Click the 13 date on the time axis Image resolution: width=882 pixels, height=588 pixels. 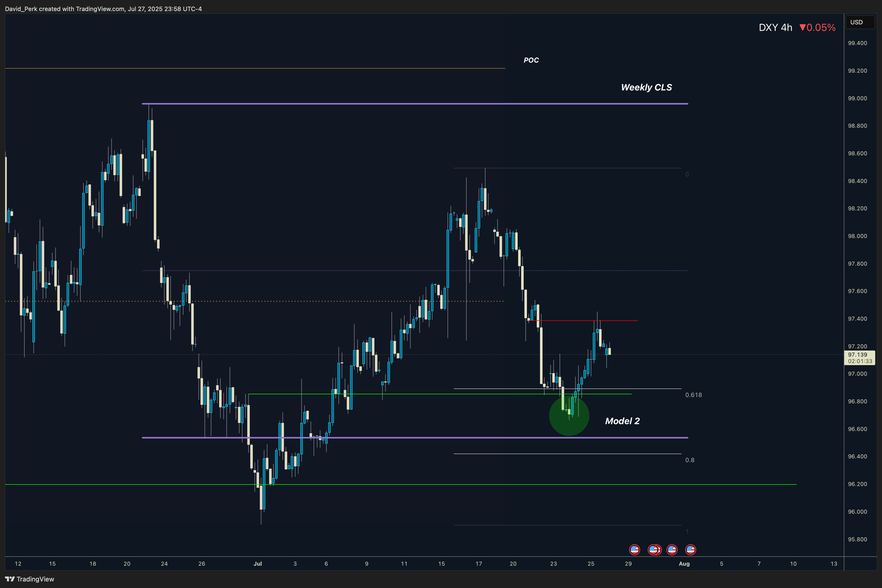834,564
